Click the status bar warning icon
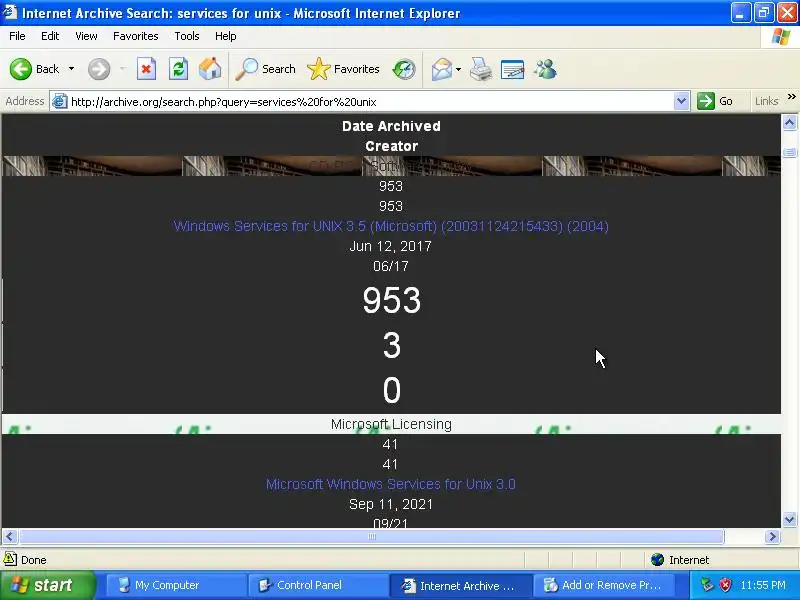 click(10, 559)
